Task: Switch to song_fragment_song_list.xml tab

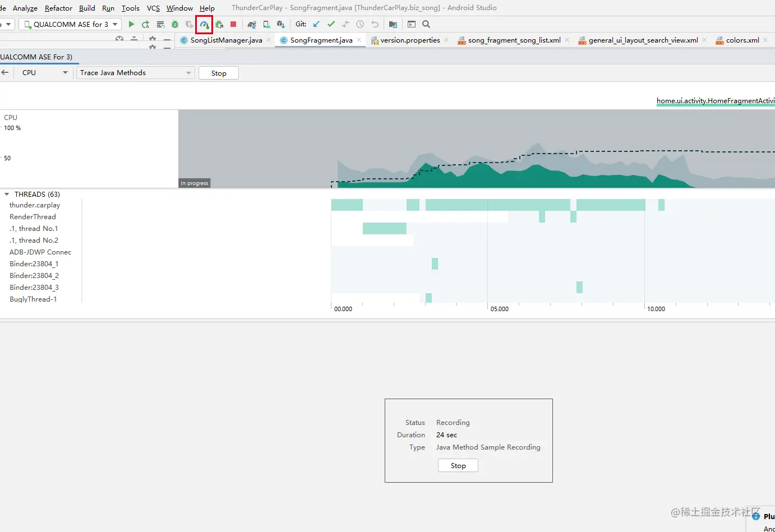Action: tap(514, 40)
